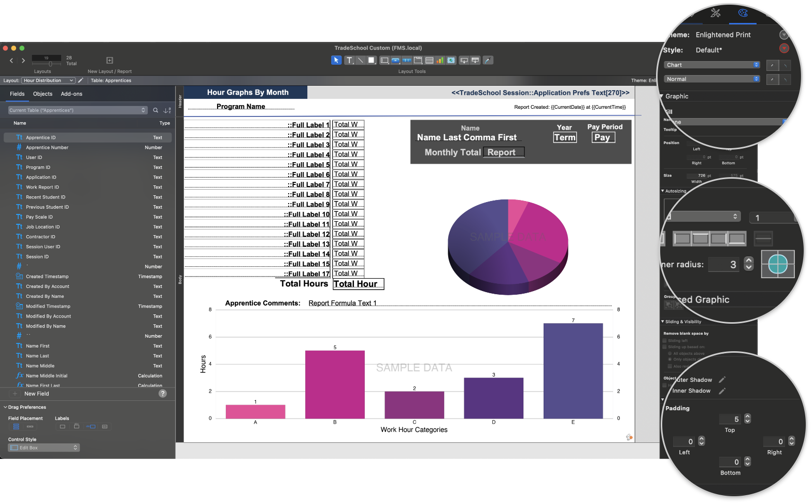Select the Line drawing tool
This screenshot has width=812, height=504.
point(361,60)
